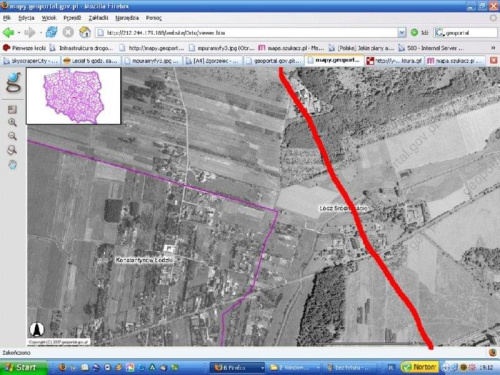Switch to the SkyscraperCity tab

click(x=31, y=61)
